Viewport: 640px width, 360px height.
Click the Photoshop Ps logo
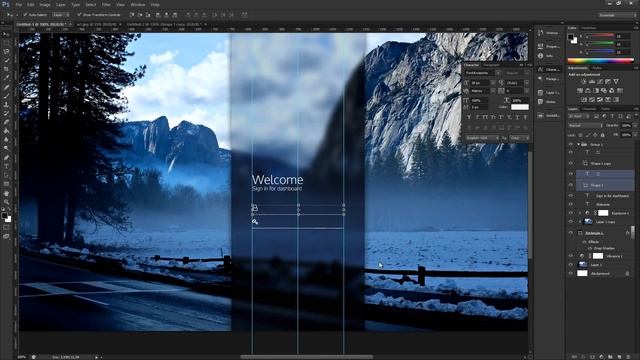click(x=6, y=4)
